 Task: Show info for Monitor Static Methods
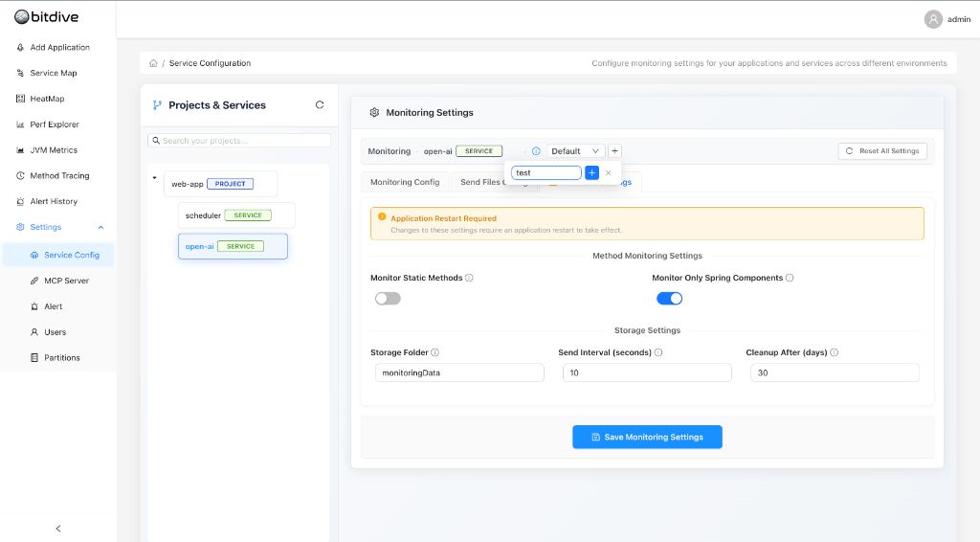tap(469, 278)
